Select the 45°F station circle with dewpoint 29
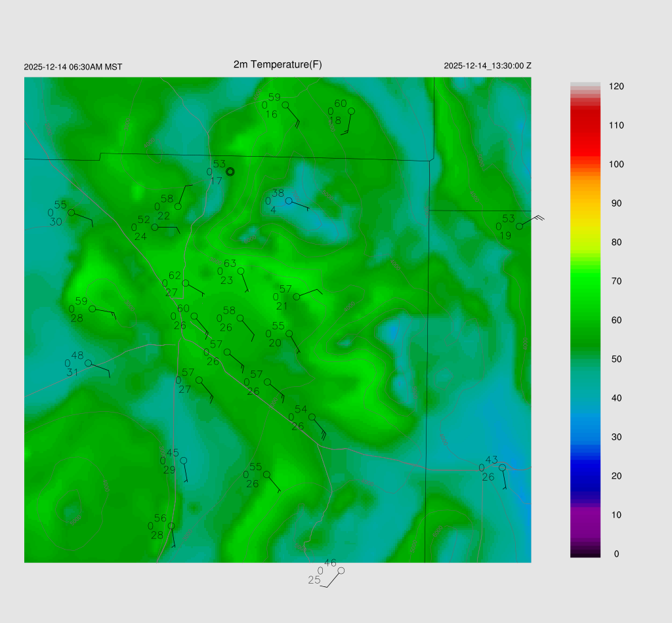This screenshot has height=623, width=672. click(184, 460)
